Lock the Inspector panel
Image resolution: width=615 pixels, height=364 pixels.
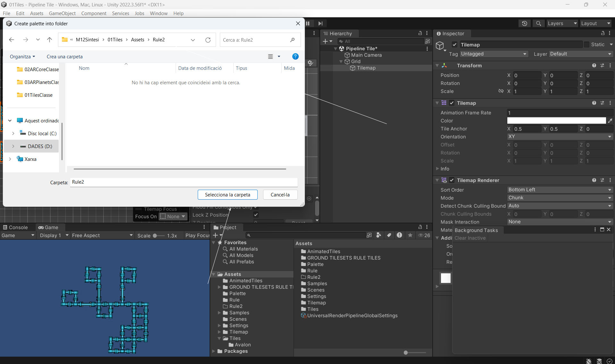point(603,33)
